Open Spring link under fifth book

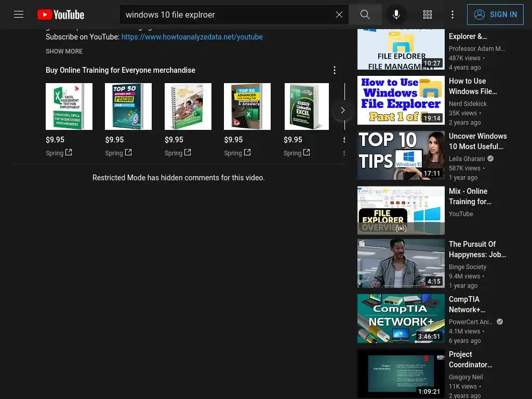point(297,153)
